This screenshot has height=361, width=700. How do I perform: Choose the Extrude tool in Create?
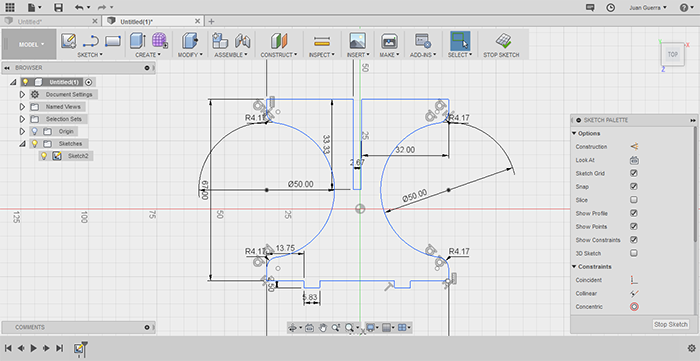(138, 41)
